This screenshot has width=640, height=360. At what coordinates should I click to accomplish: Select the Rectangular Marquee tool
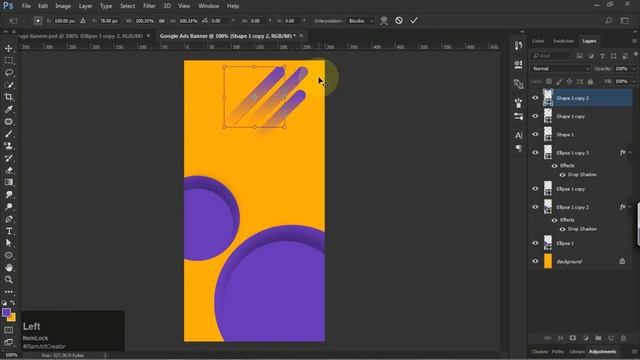click(x=9, y=61)
